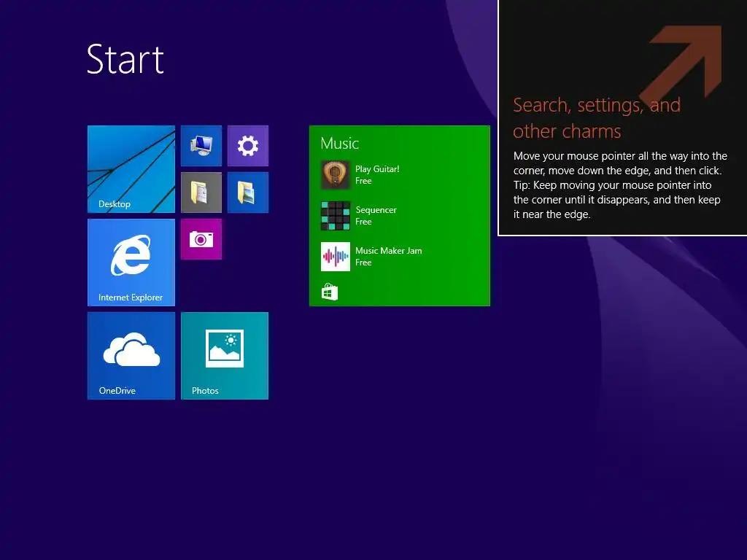Open the This PC computer tile
The image size is (747, 560).
tap(201, 146)
